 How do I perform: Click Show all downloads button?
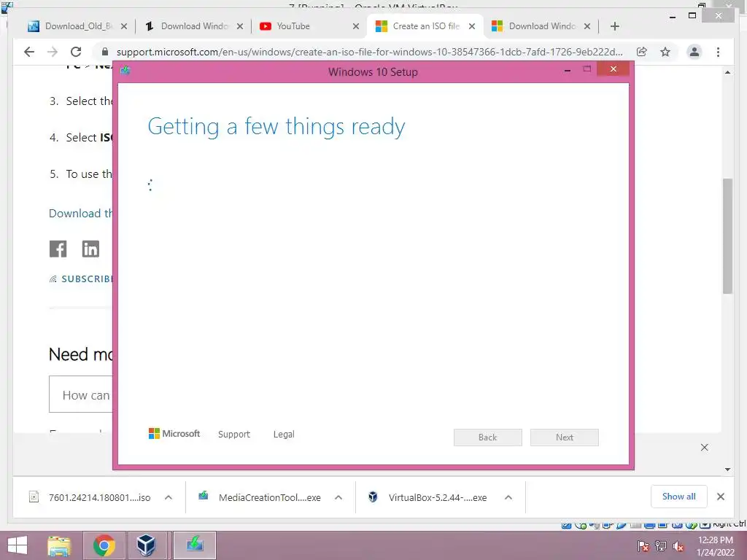(x=679, y=497)
